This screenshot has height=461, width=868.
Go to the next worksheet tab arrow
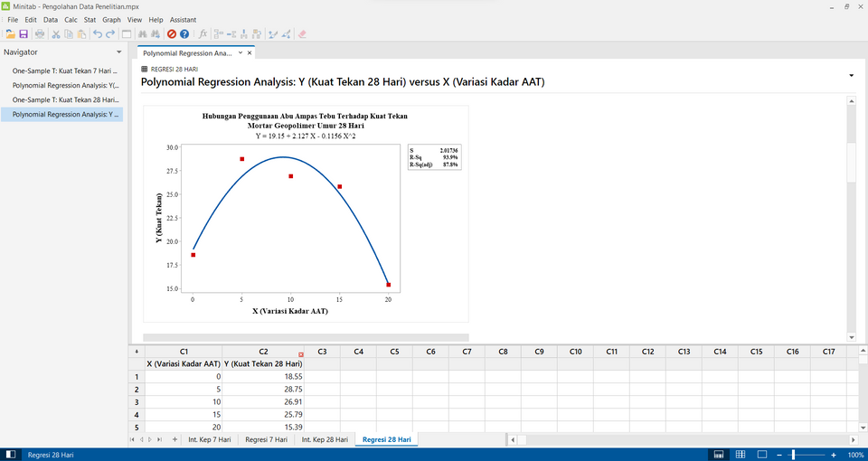coord(150,439)
